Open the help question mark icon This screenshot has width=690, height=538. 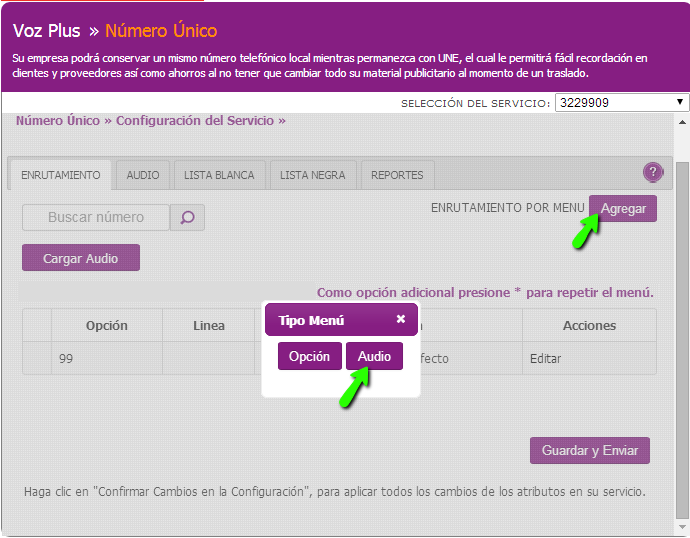point(653,172)
